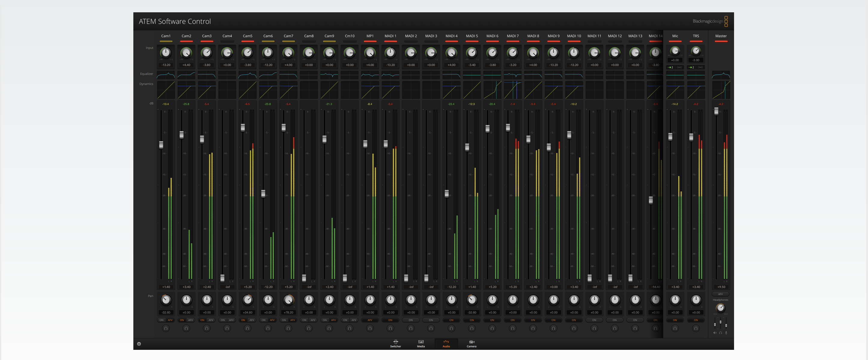Click the Cam1 input gain knob
868x360 pixels.
pyautogui.click(x=166, y=52)
